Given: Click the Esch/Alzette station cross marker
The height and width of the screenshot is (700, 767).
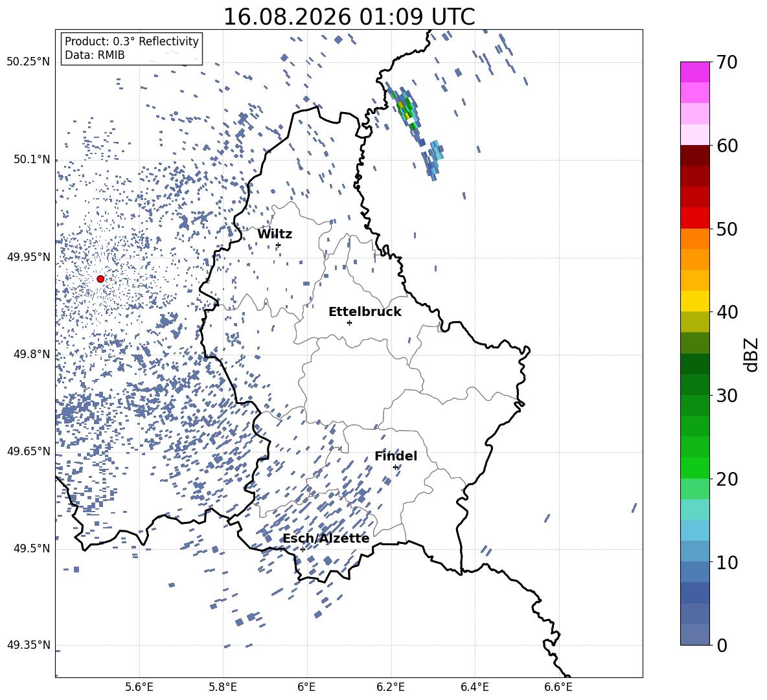Looking at the screenshot, I should click(x=303, y=549).
